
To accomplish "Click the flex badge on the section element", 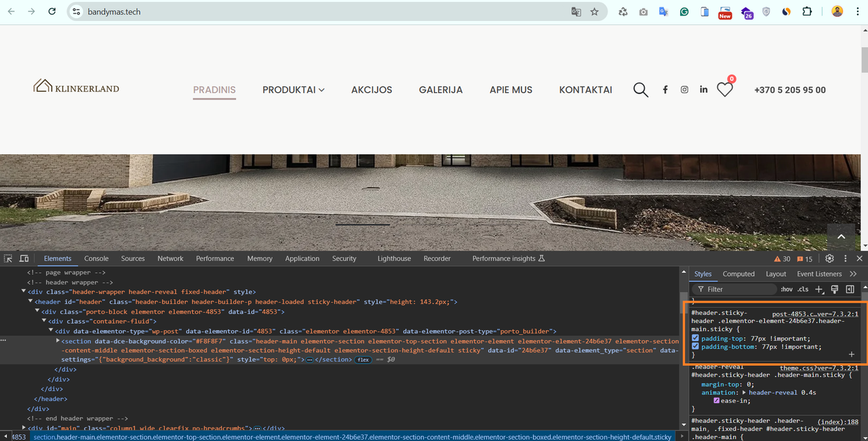I will [363, 360].
